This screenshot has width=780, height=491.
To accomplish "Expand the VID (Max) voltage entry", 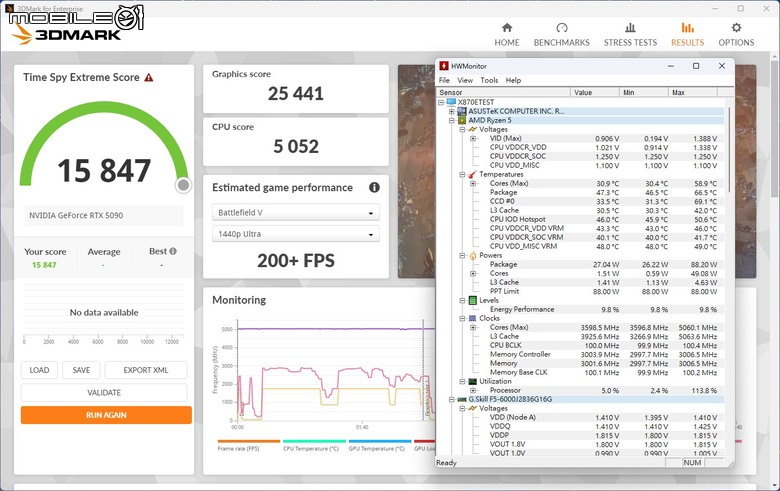I will pos(473,138).
